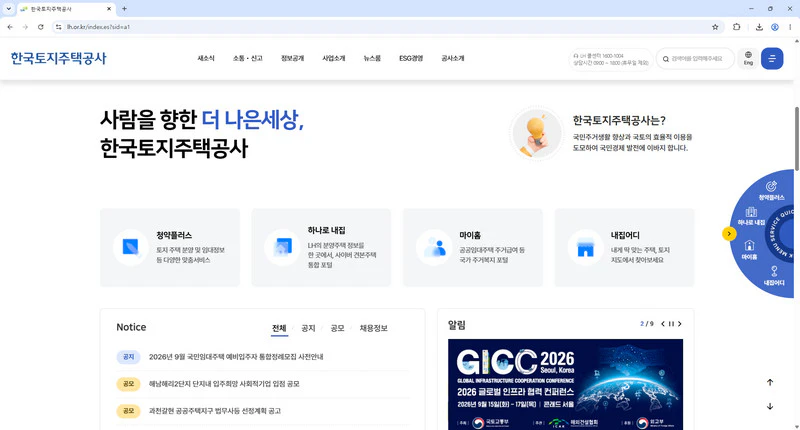Select the 공모 notice tab

(337, 328)
